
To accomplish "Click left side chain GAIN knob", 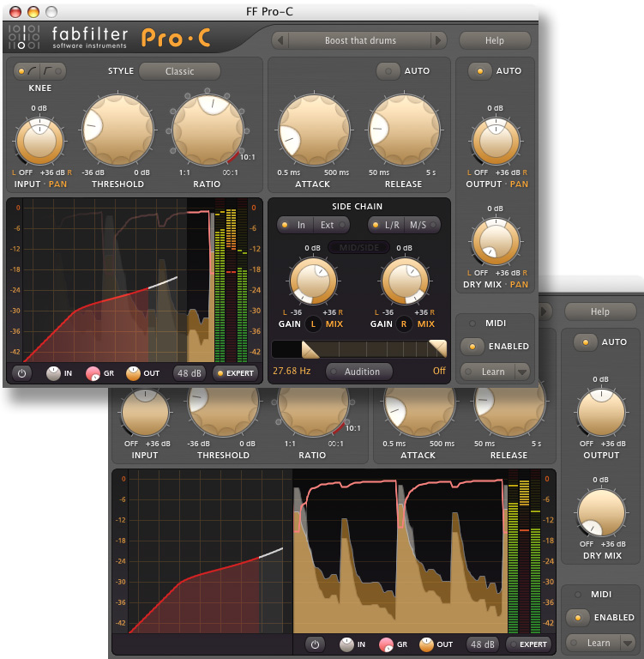I will [x=313, y=281].
